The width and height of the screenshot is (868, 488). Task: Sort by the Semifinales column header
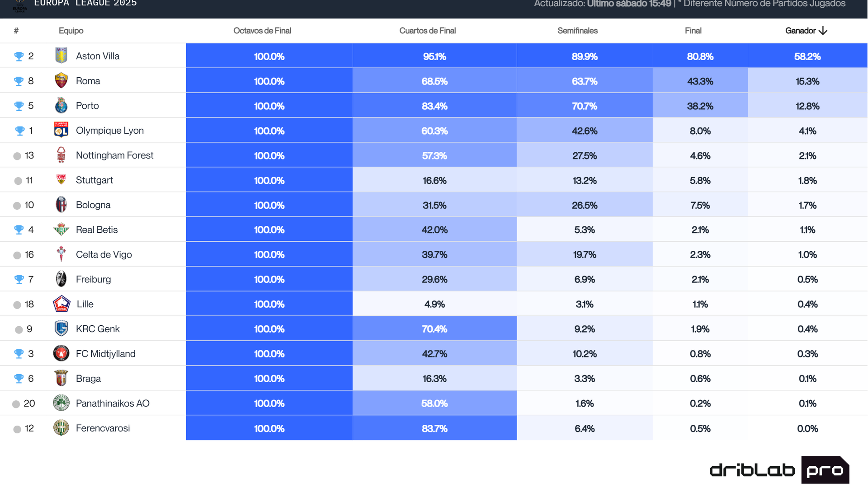tap(577, 31)
